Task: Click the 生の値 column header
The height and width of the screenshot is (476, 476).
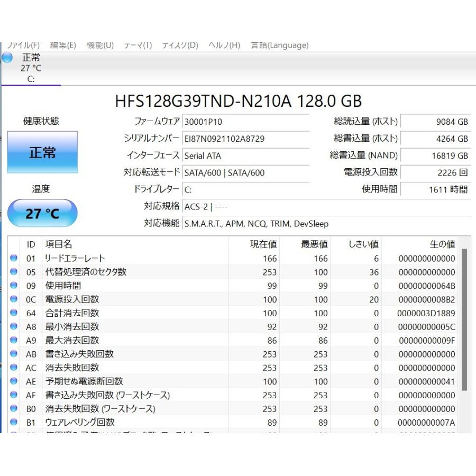Action: (442, 244)
